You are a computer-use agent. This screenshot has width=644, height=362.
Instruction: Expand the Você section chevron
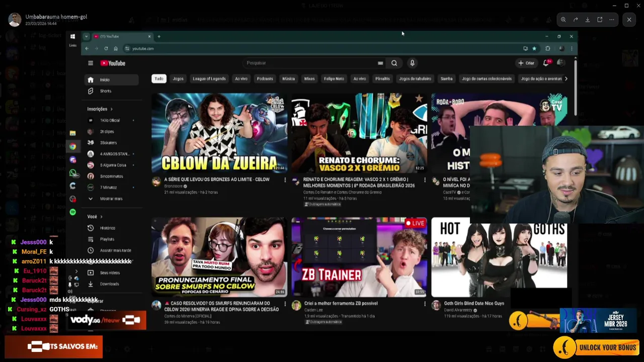pyautogui.click(x=101, y=217)
